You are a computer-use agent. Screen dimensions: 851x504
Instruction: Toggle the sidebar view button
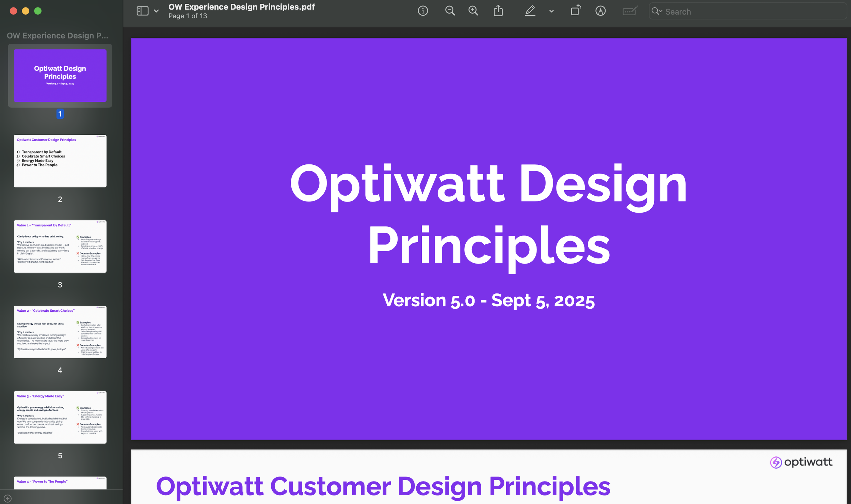pos(142,11)
